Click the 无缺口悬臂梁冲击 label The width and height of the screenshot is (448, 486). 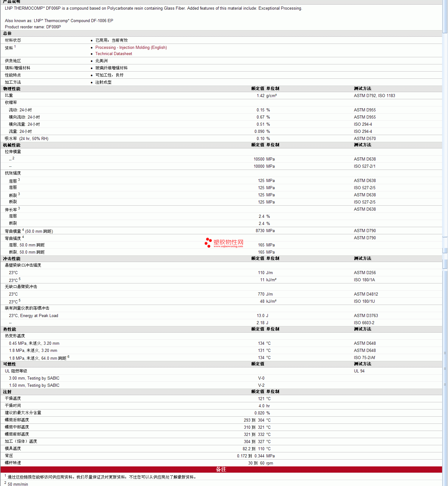21,287
